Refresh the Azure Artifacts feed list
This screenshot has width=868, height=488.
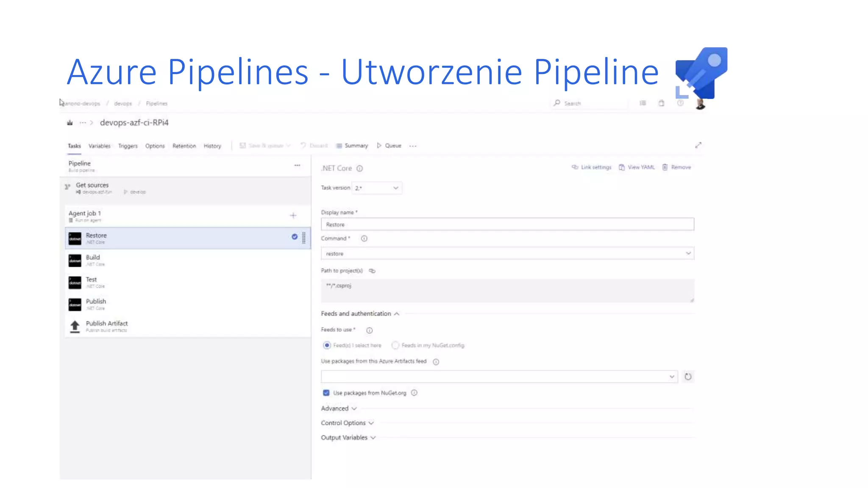point(688,377)
